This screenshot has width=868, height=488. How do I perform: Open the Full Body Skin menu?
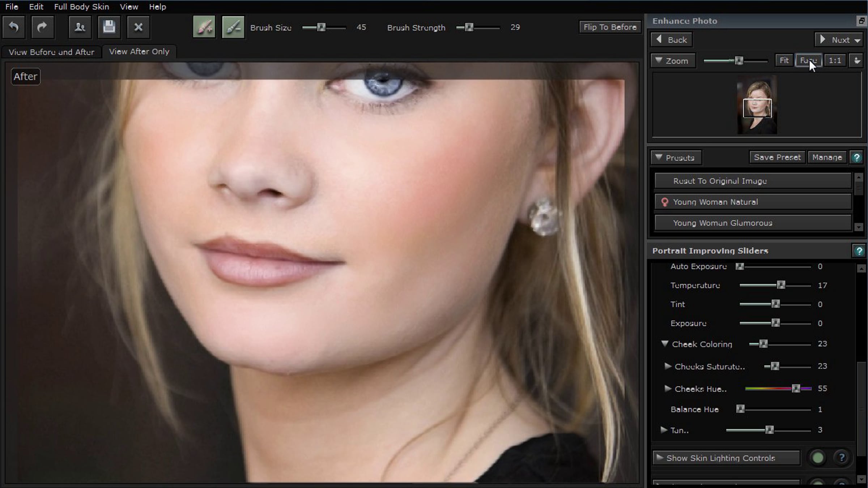81,7
